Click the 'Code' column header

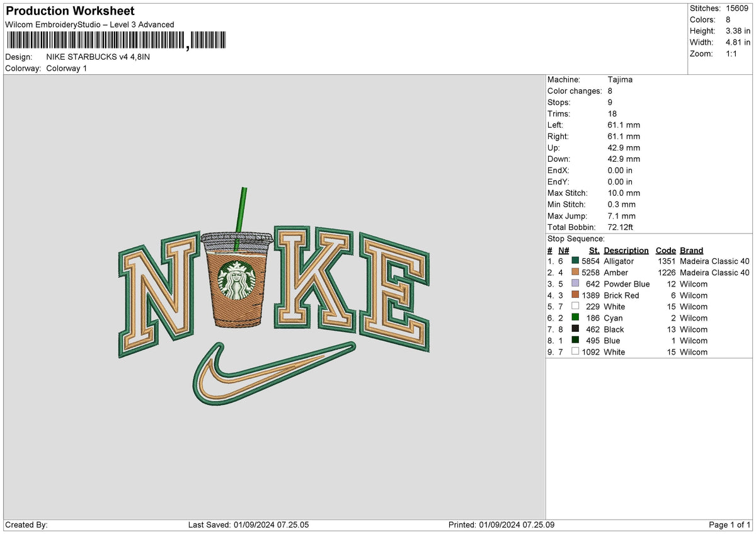[x=665, y=250]
